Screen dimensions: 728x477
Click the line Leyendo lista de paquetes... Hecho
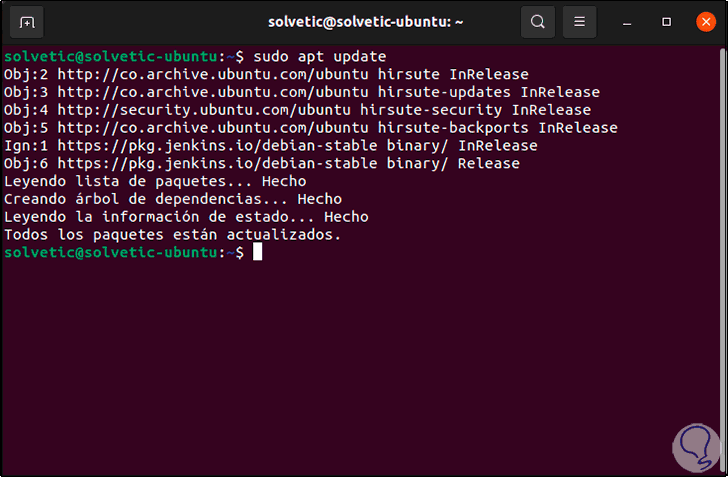pyautogui.click(x=155, y=181)
